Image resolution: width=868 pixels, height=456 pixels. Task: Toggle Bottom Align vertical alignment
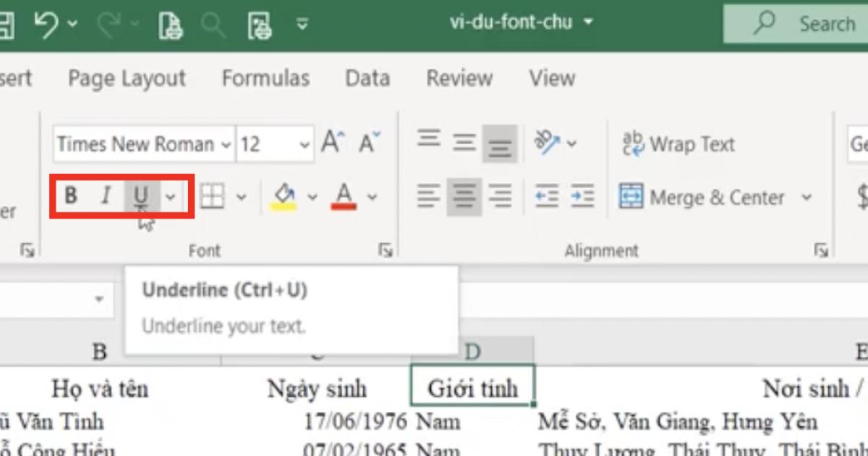coord(500,143)
